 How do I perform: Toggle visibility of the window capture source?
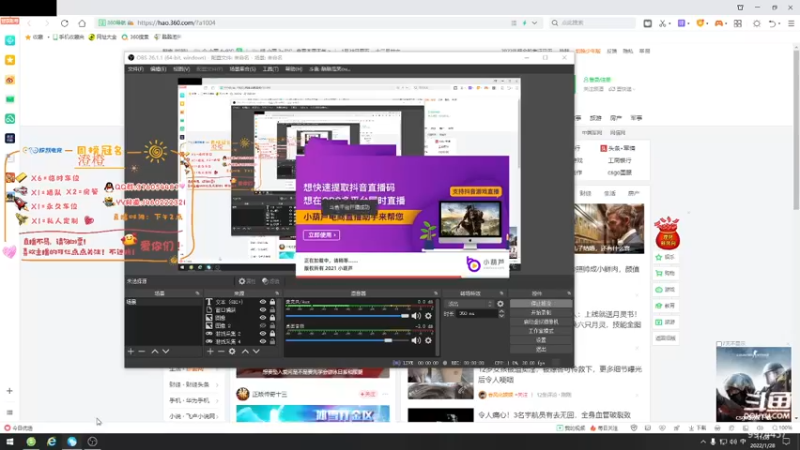click(x=263, y=310)
